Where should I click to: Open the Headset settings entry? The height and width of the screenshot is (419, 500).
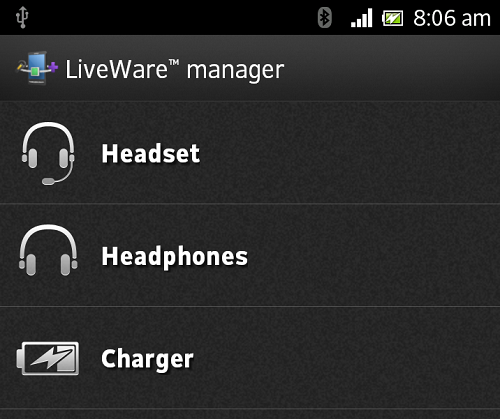250,153
